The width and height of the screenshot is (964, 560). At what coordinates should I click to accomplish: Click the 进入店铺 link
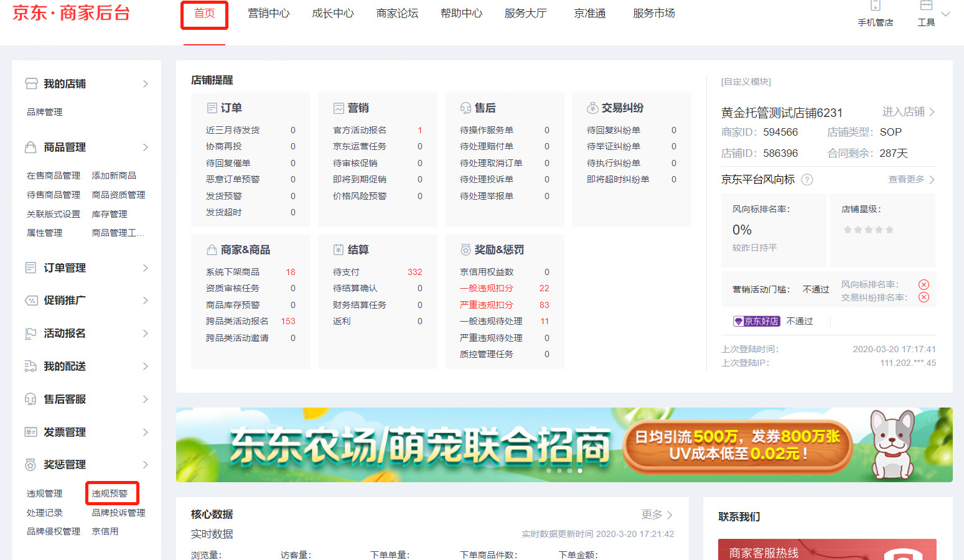(x=907, y=112)
